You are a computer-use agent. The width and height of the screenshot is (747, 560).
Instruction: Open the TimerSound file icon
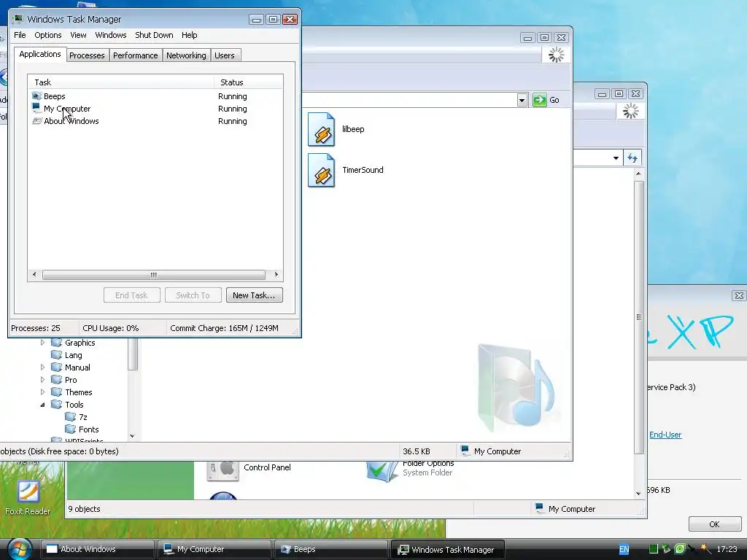(321, 170)
